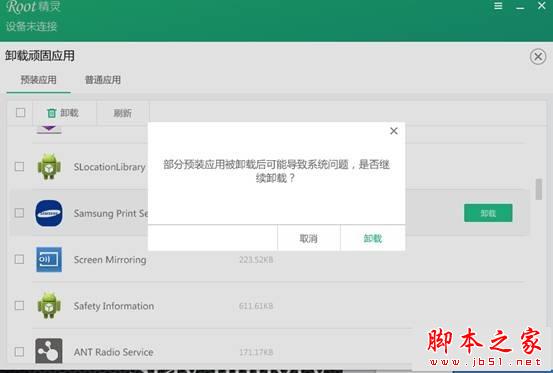Check the ANT Radio Service checkbox
The width and height of the screenshot is (553, 373).
[x=19, y=351]
